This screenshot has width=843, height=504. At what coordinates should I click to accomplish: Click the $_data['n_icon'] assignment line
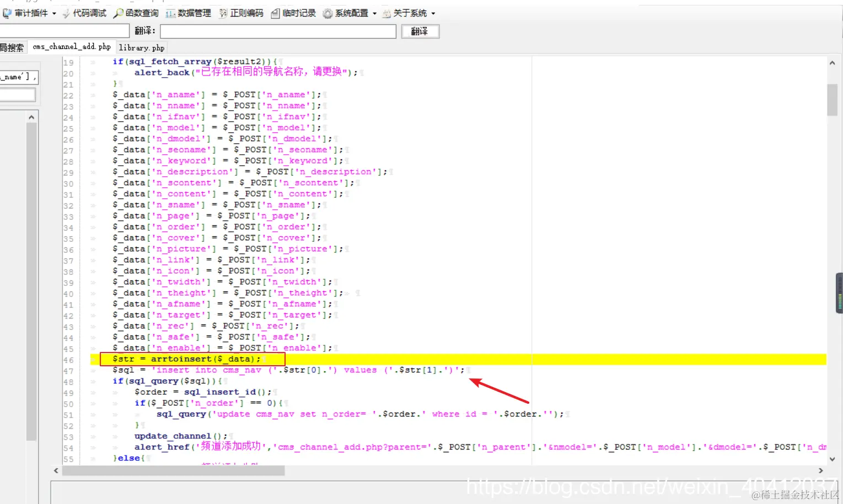211,271
